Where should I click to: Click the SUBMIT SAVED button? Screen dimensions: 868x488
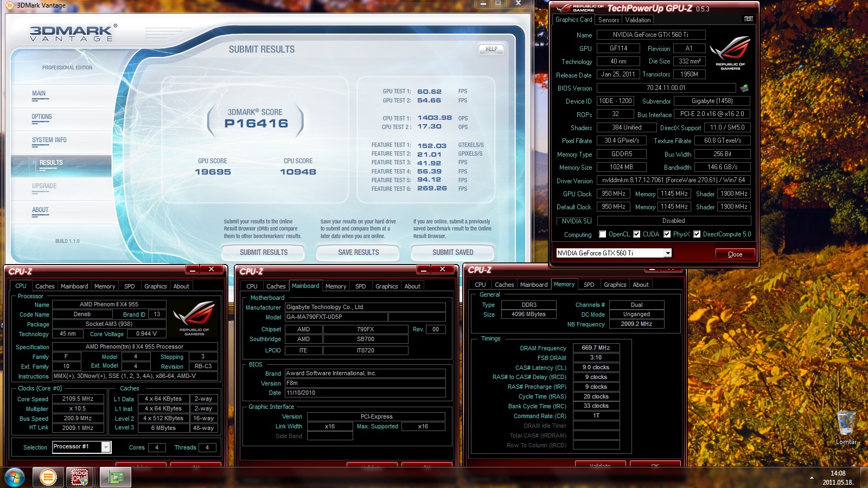453,252
